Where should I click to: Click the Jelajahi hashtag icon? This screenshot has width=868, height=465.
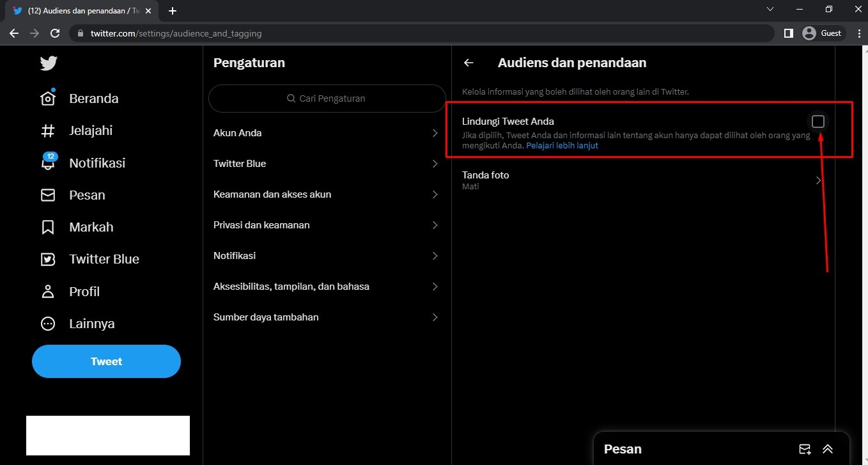[x=48, y=130]
